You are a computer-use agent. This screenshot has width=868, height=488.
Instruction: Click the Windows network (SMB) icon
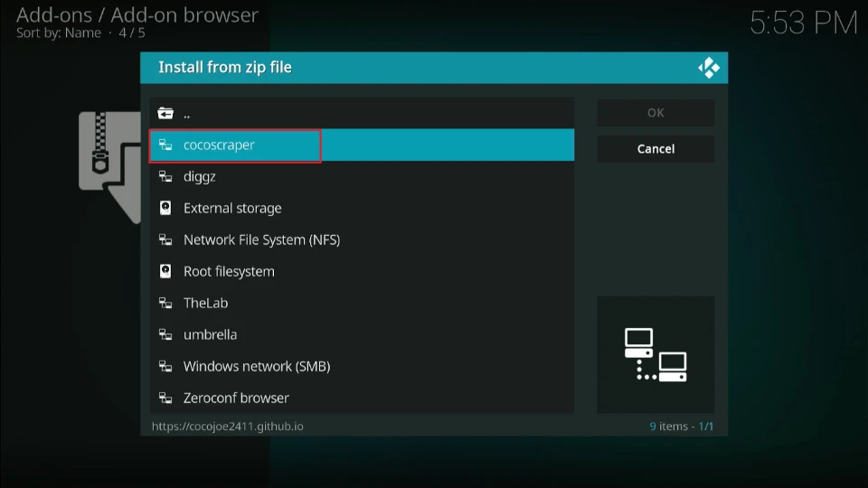[165, 366]
